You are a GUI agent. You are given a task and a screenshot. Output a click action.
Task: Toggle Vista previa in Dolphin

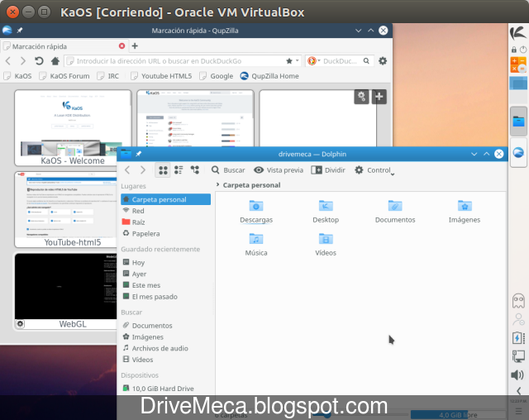pos(279,170)
